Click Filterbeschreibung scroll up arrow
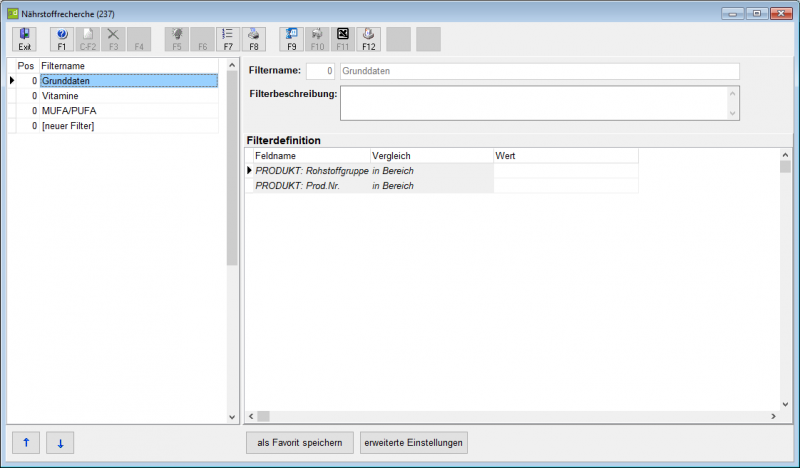This screenshot has width=800, height=468. [733, 93]
